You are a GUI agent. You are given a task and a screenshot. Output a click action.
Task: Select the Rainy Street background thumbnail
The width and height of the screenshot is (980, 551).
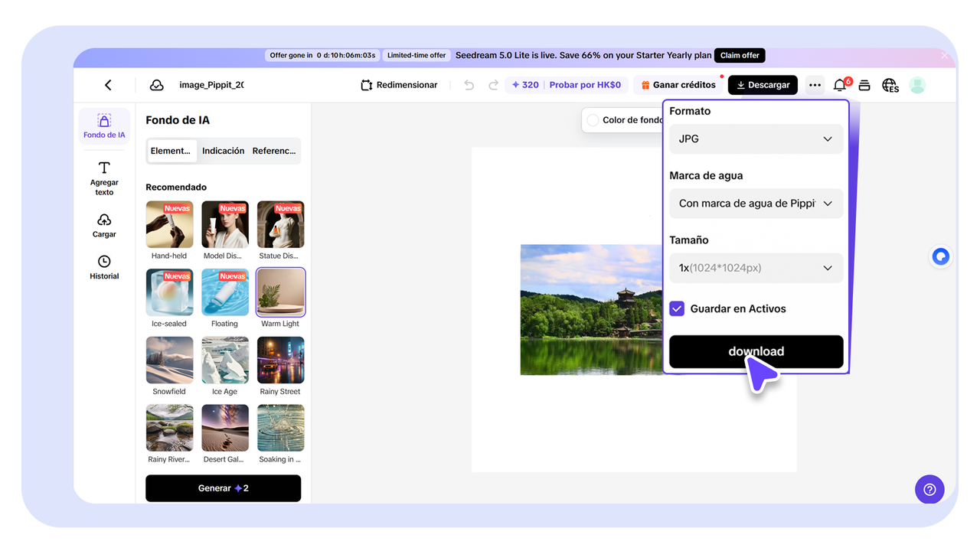pyautogui.click(x=280, y=360)
